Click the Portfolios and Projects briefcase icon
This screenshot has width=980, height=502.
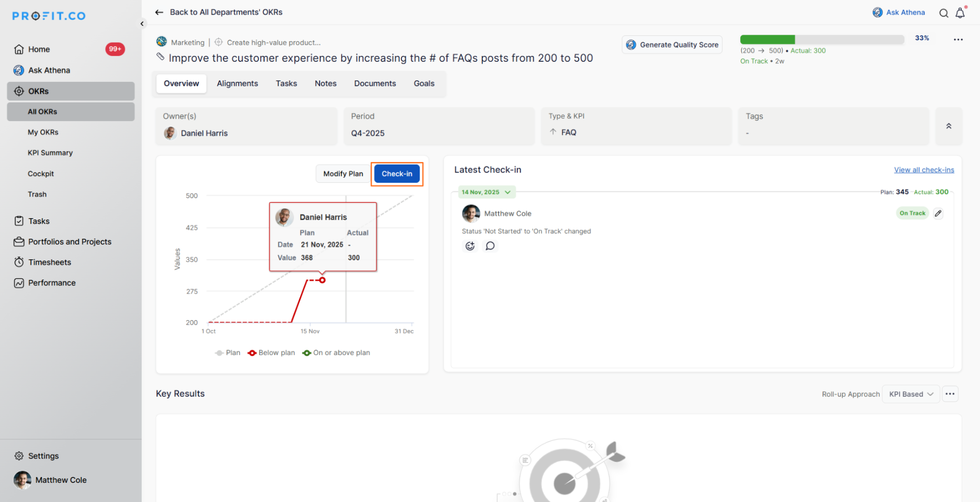(x=19, y=242)
